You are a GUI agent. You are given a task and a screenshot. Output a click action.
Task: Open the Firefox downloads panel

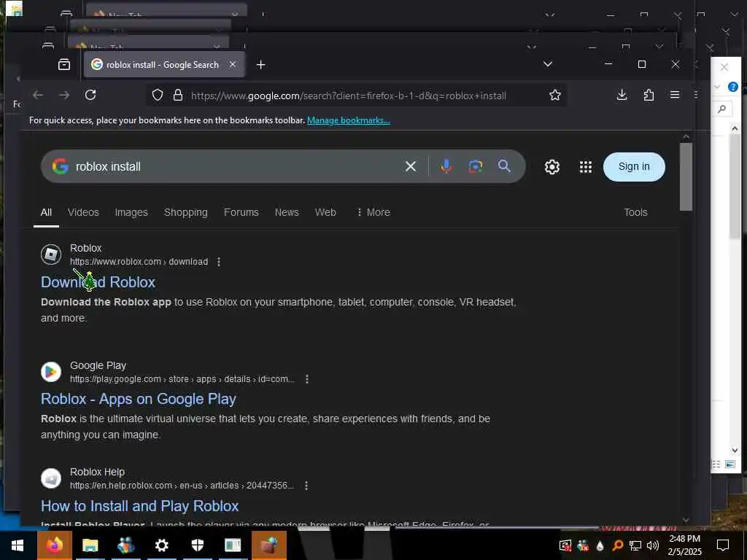pos(622,95)
